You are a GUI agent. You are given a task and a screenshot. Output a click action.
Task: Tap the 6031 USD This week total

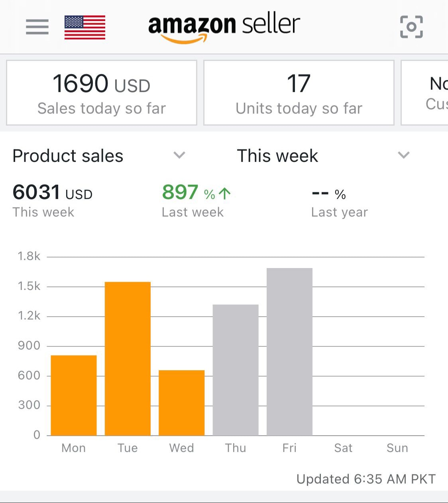[x=52, y=200]
